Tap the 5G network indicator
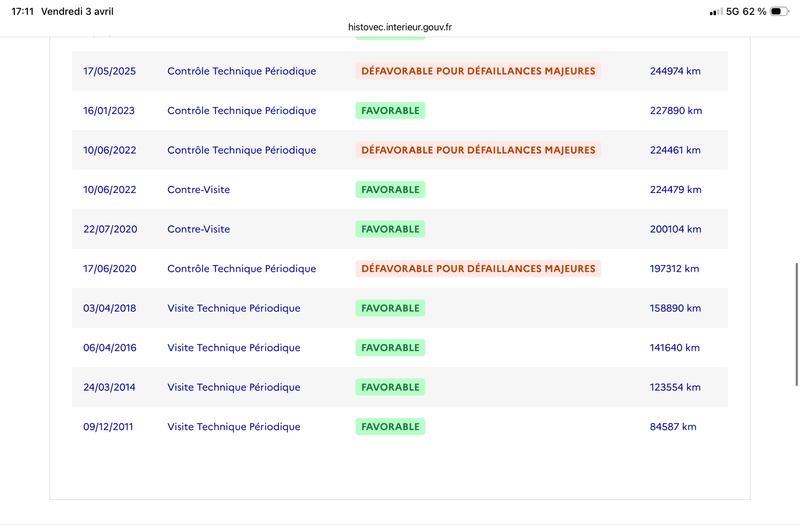This screenshot has height=525, width=800. [732, 11]
